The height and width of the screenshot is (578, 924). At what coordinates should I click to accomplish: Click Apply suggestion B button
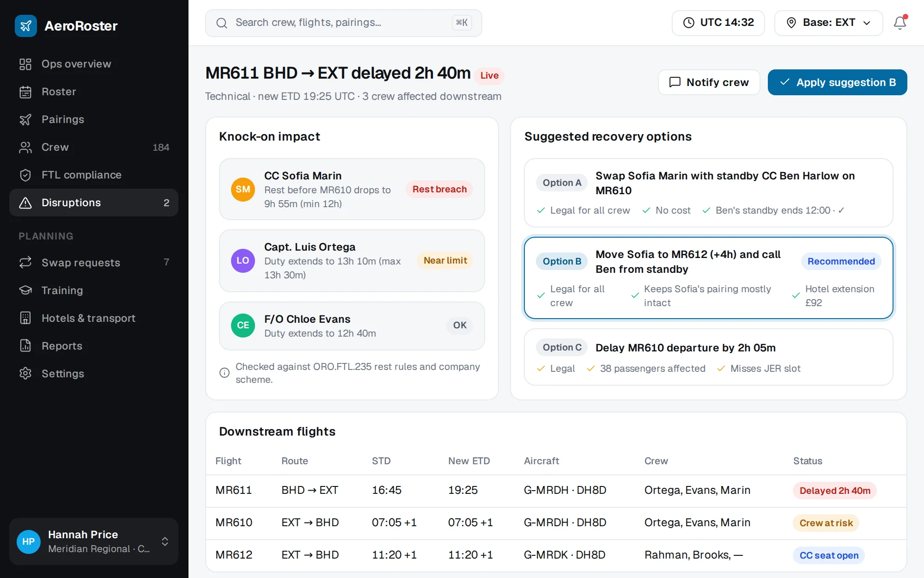click(837, 82)
